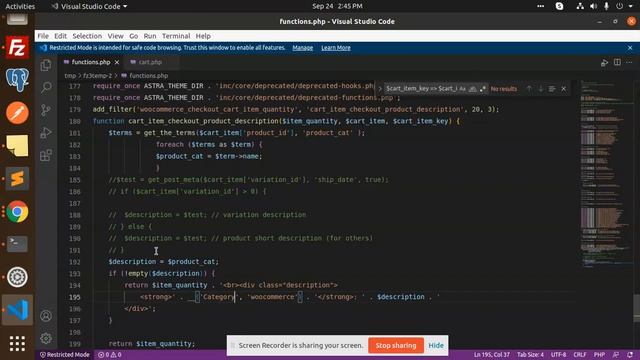Open Sticky Notes from the dock
The width and height of the screenshot is (640, 360).
point(17,146)
